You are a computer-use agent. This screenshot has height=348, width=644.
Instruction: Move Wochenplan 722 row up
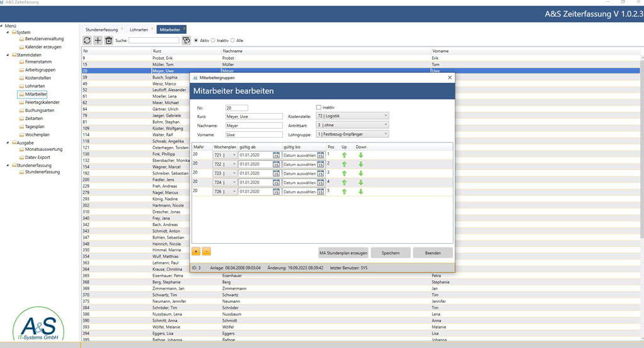(344, 164)
